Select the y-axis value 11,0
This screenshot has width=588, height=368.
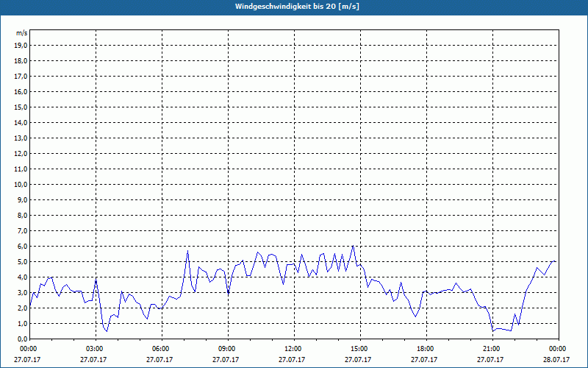click(21, 169)
